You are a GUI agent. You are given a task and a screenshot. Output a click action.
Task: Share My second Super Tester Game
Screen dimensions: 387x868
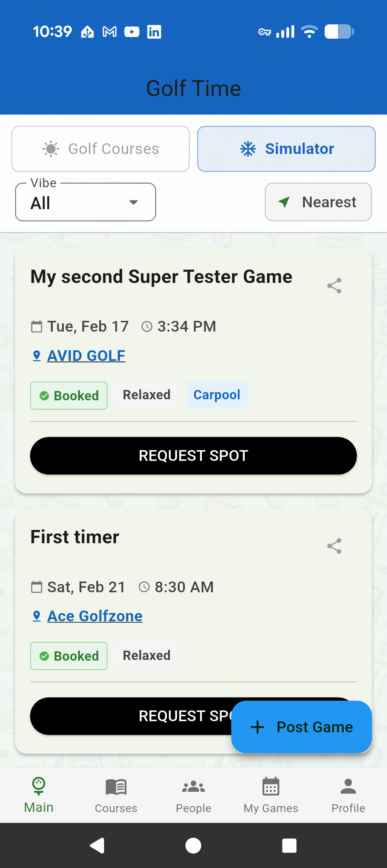pyautogui.click(x=334, y=286)
